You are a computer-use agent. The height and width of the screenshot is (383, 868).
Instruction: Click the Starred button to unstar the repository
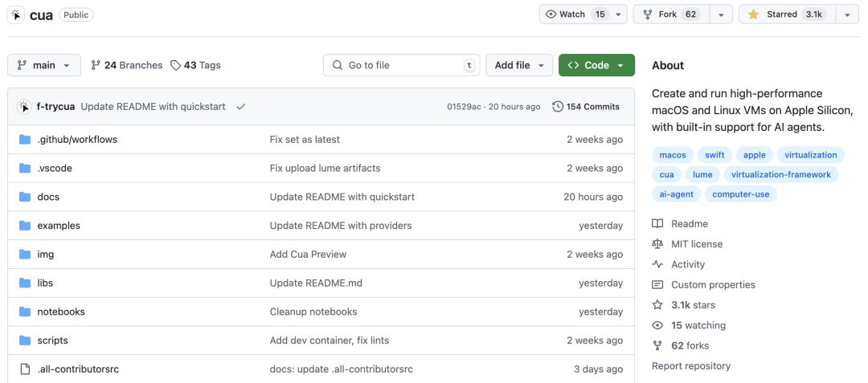pyautogui.click(x=787, y=14)
